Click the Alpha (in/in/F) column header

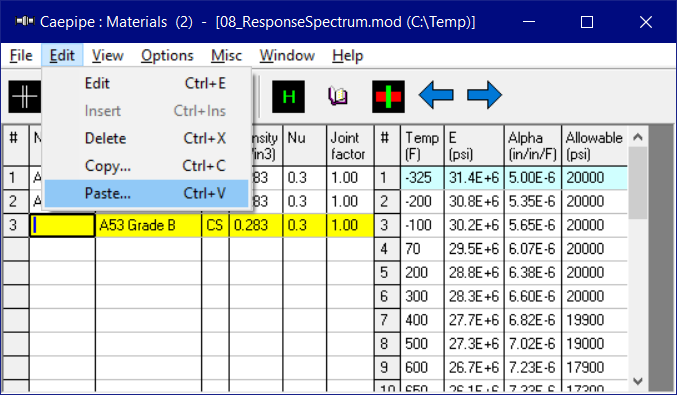[x=532, y=146]
